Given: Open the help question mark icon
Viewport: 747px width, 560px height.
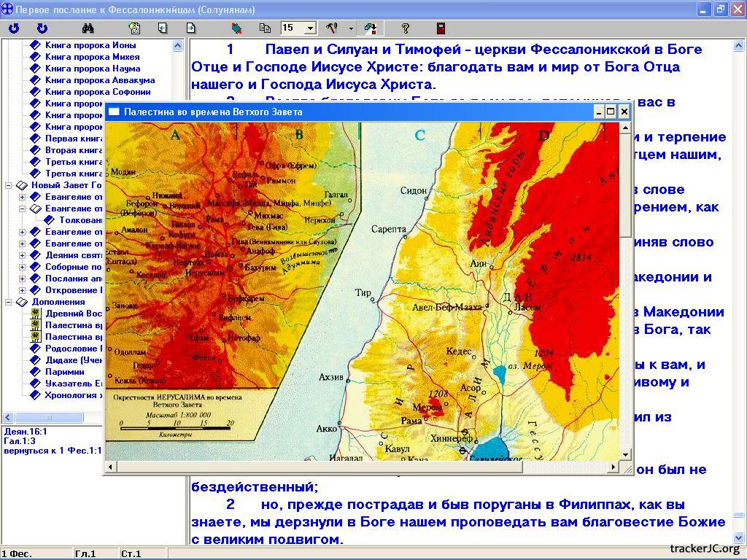Looking at the screenshot, I should [x=406, y=28].
